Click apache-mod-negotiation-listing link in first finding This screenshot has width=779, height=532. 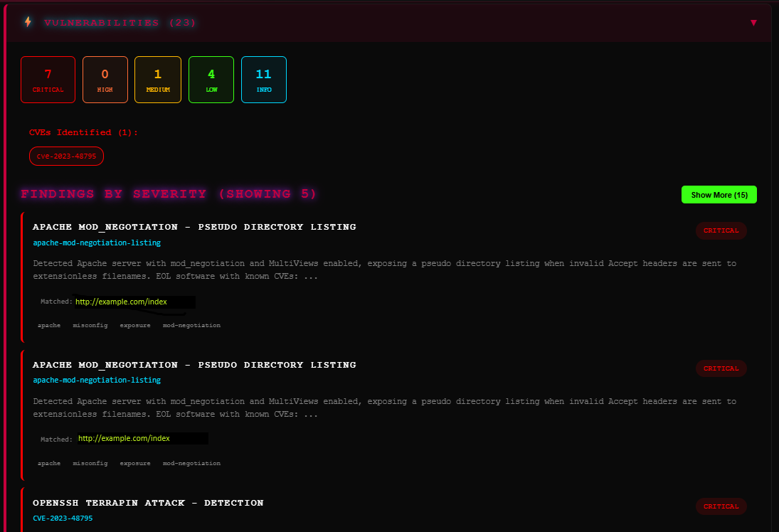[x=97, y=243]
